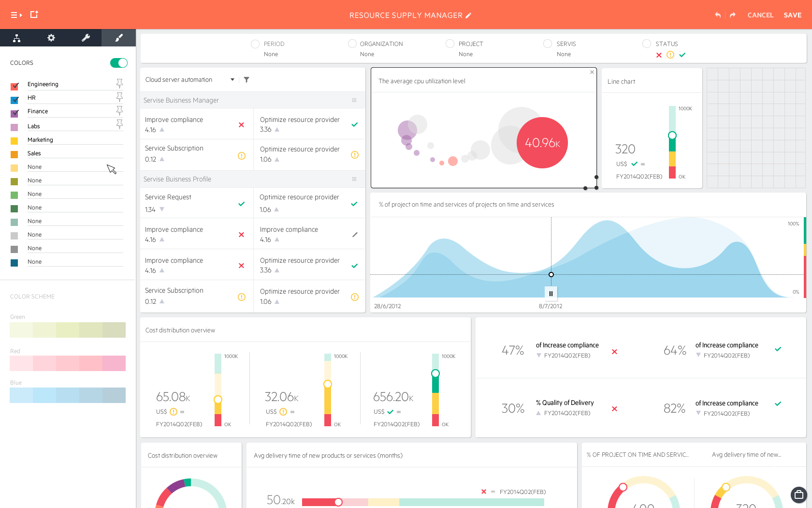Close the average cpu utilization widget

[x=592, y=72]
